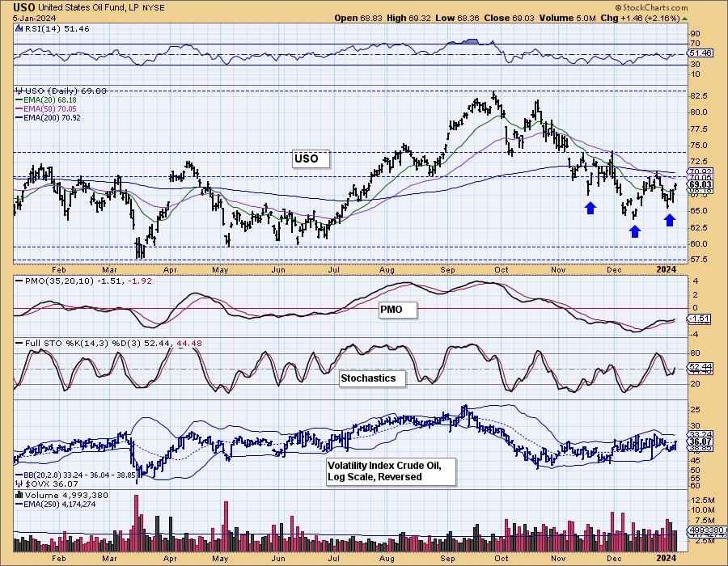Open the StockCharts.com attribution link
This screenshot has width=728, height=566.
[651, 7]
